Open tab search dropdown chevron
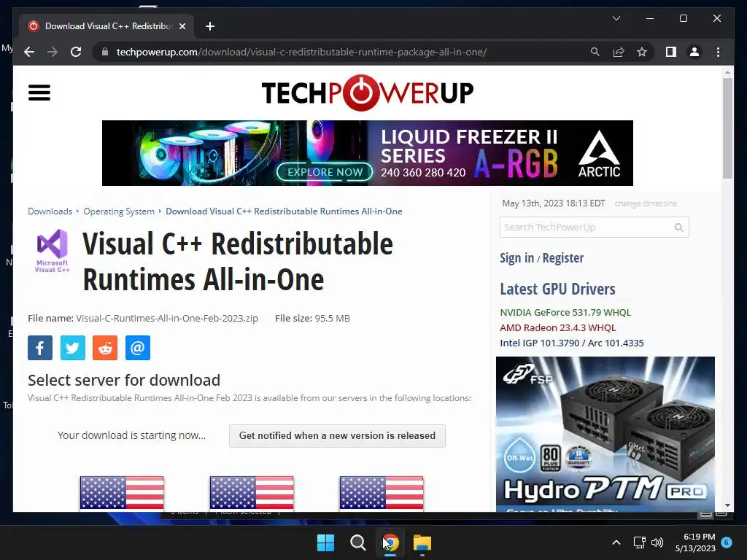 click(x=616, y=18)
